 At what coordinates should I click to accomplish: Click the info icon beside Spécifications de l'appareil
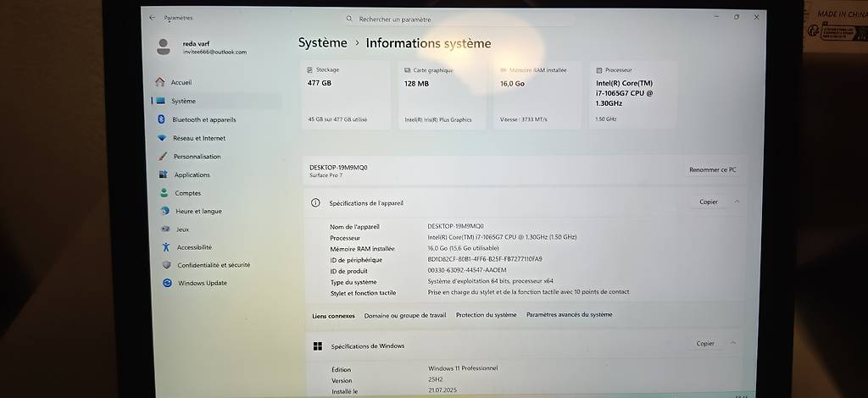pos(315,203)
